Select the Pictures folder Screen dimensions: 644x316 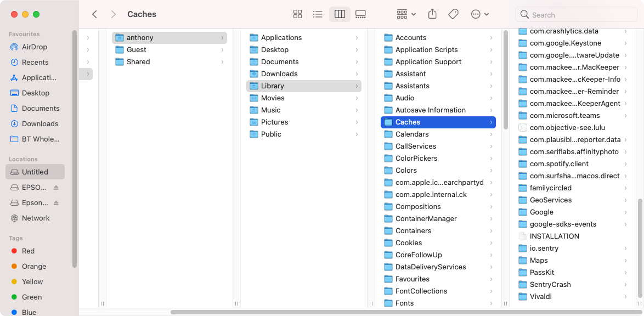304,122
